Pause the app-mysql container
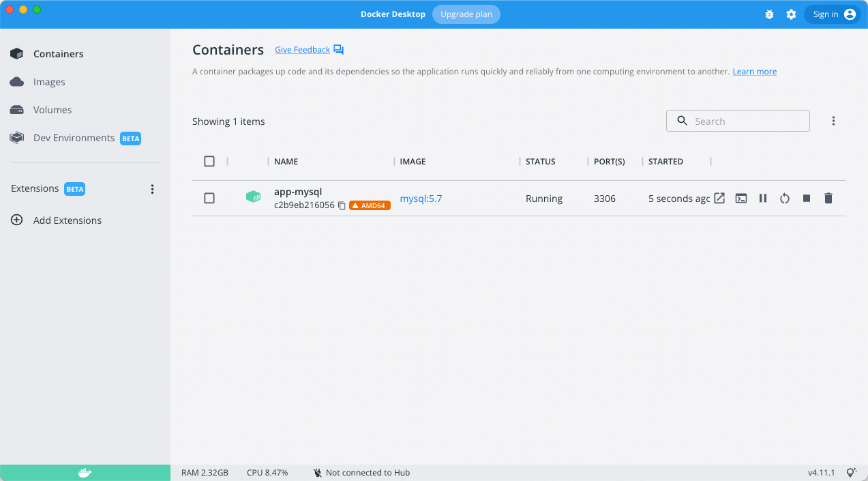 coord(763,198)
